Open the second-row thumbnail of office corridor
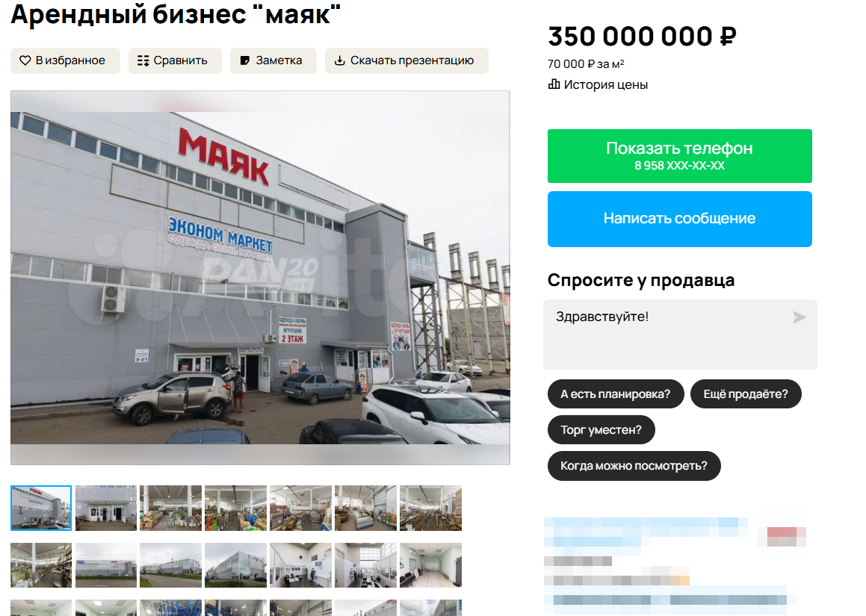Screen dimensions: 866x616 pos(430,564)
